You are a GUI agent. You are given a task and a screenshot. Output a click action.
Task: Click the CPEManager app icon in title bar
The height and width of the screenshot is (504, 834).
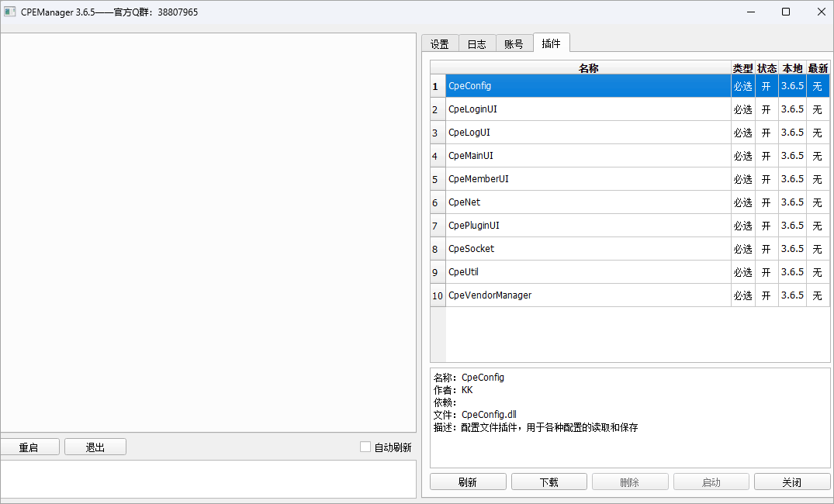tap(9, 12)
